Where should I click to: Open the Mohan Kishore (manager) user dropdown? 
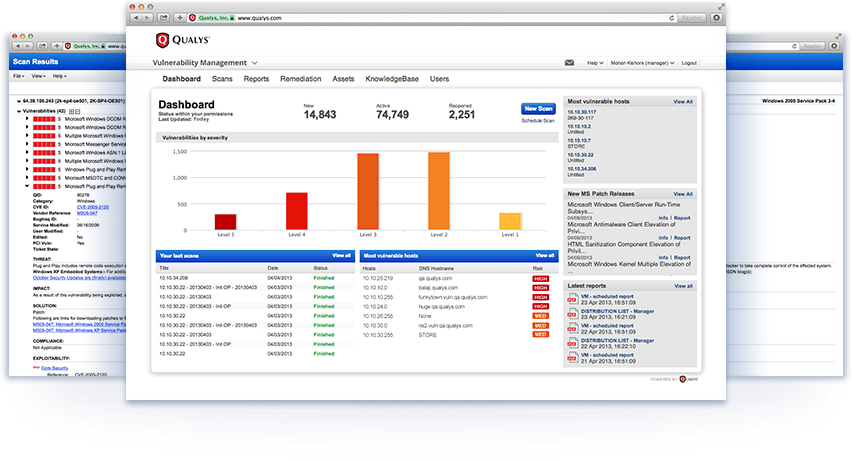click(x=642, y=63)
